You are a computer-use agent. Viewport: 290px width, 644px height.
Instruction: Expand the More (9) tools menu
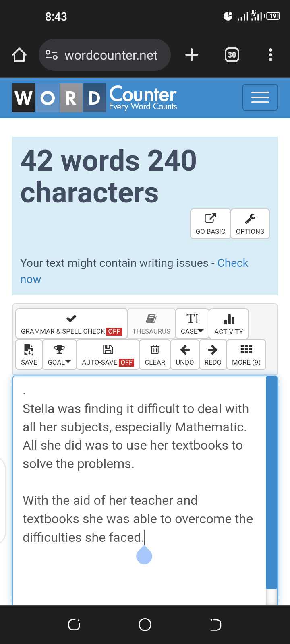246,355
